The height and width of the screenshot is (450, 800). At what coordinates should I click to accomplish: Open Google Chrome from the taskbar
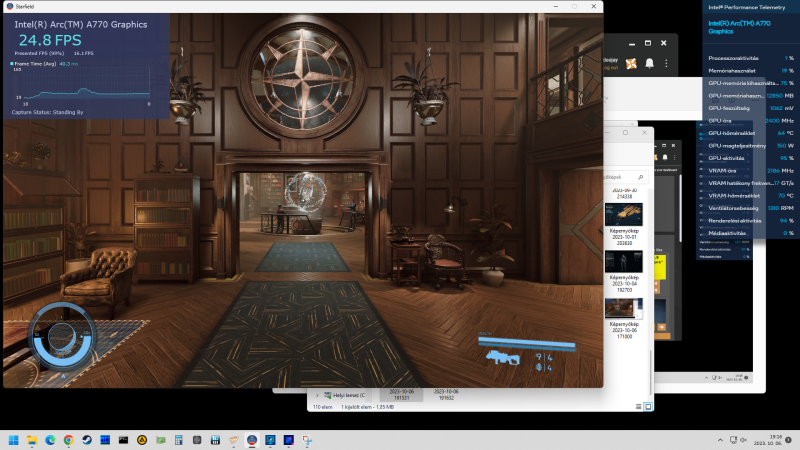point(68,440)
